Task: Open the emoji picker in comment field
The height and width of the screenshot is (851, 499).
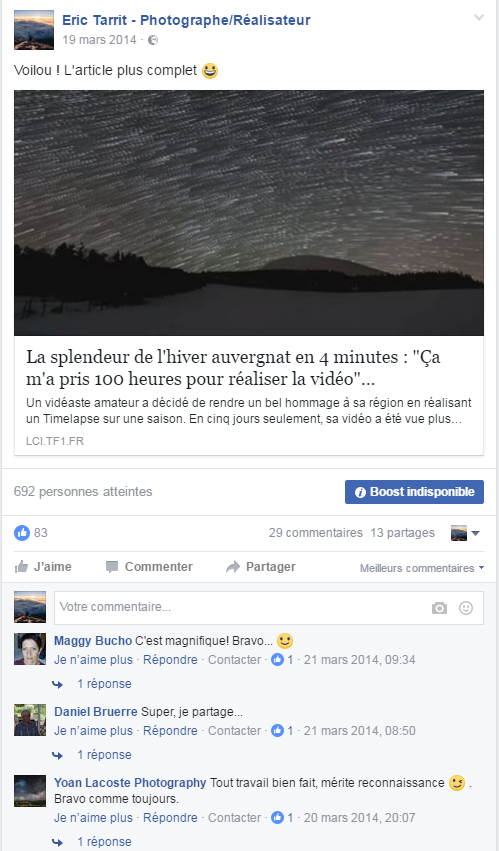Action: (466, 608)
